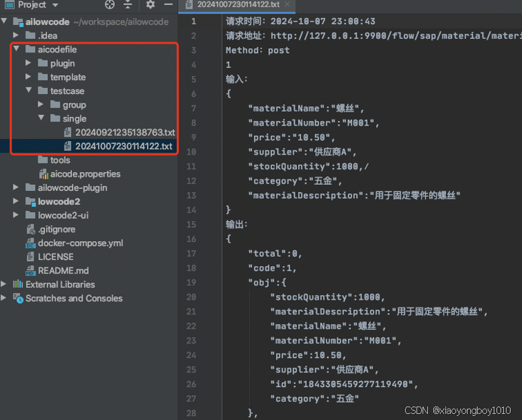Expand the template folder

(x=28, y=77)
